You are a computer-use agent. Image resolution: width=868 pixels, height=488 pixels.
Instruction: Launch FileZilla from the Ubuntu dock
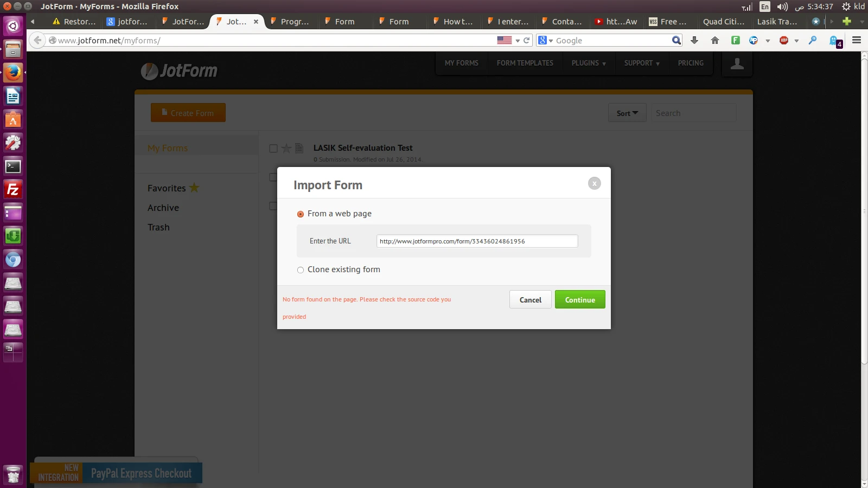pyautogui.click(x=12, y=189)
